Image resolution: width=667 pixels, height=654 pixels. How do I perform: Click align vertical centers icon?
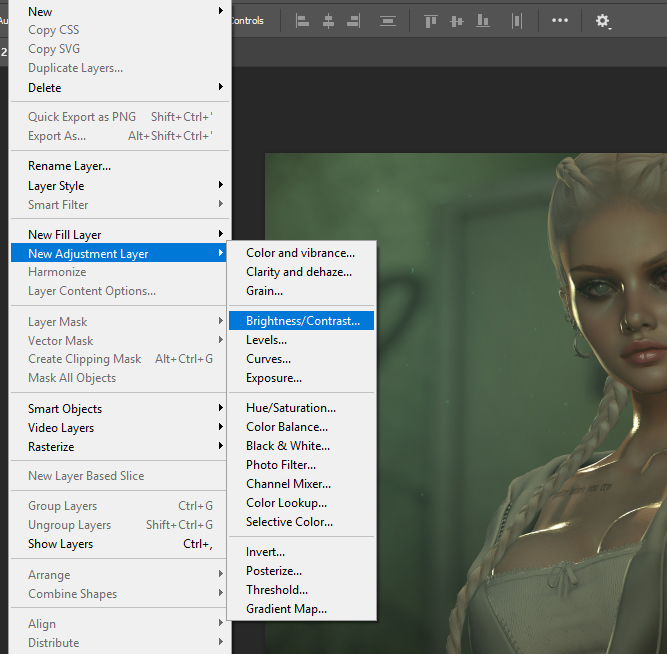[x=456, y=20]
